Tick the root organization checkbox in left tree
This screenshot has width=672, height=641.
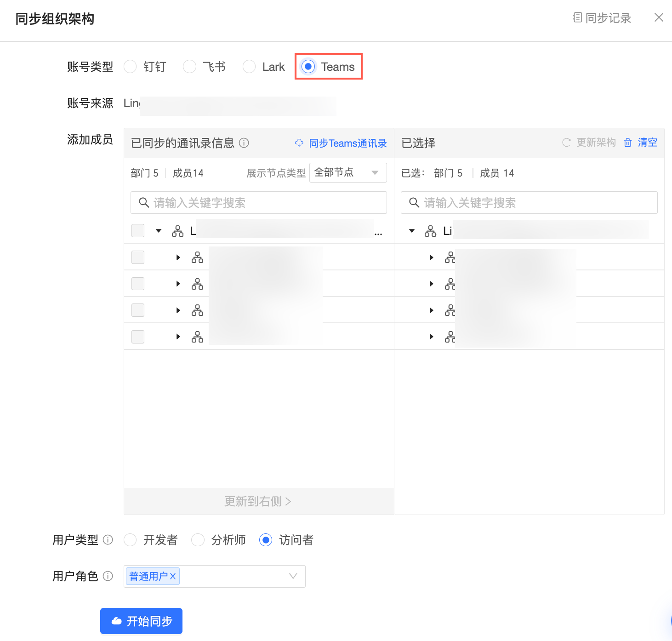click(138, 230)
